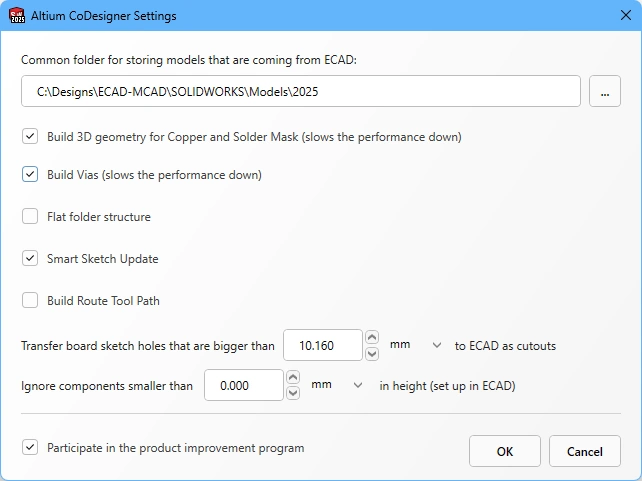Click the "in height (set up in ECAD)" text
Viewport: 642px width, 481px height.
click(x=447, y=386)
